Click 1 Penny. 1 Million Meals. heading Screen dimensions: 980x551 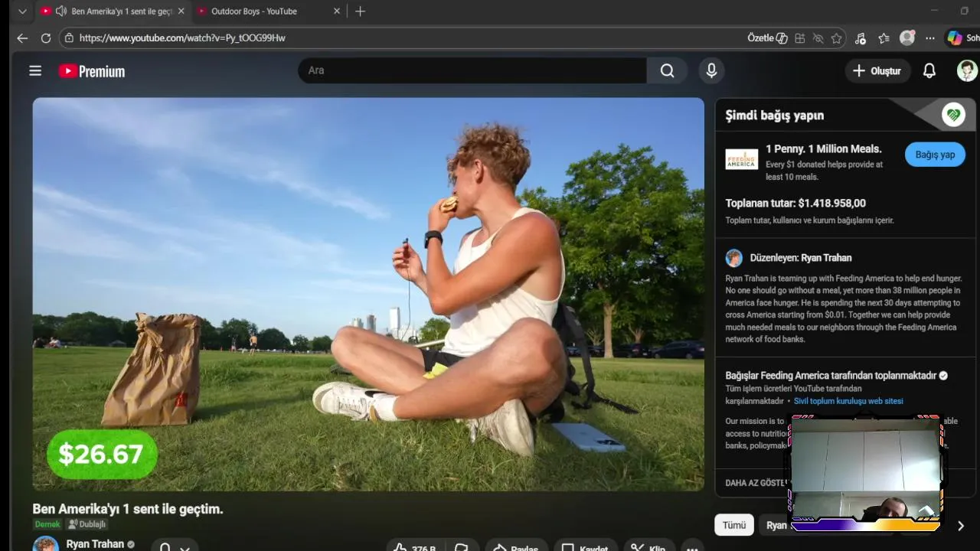(824, 148)
